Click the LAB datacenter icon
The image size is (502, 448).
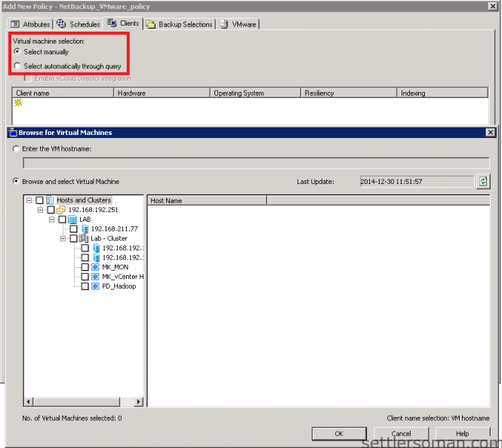point(73,219)
